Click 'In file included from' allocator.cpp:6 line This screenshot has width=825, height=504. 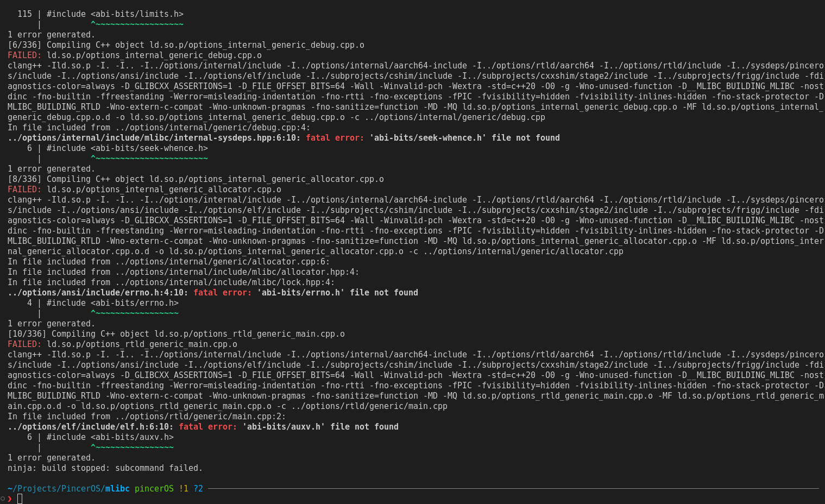(x=169, y=262)
